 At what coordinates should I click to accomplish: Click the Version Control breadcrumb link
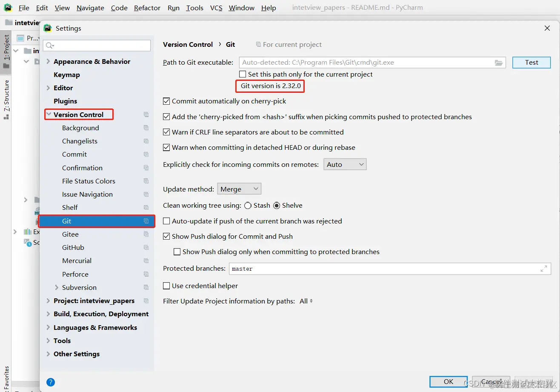[188, 45]
